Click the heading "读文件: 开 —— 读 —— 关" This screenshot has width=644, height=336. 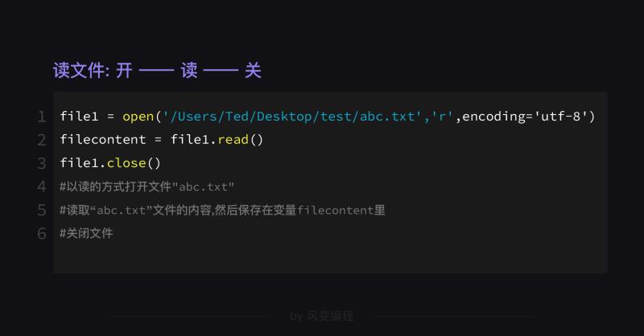[157, 71]
